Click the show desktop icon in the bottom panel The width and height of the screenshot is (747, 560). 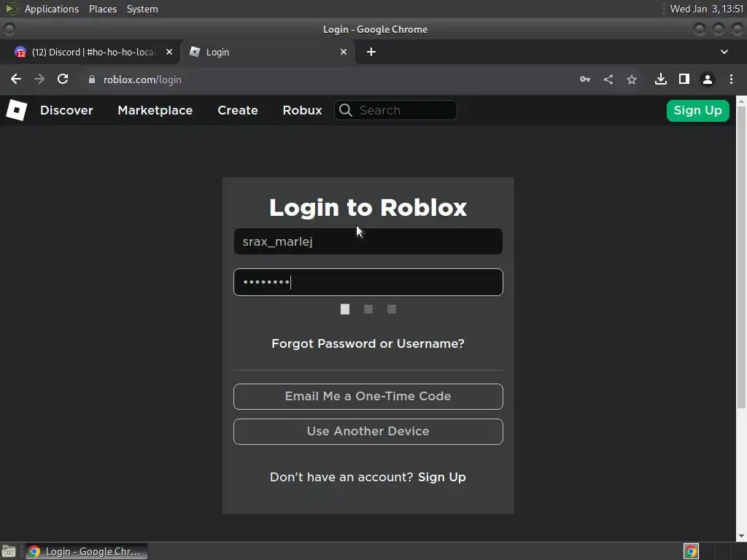coord(9,551)
